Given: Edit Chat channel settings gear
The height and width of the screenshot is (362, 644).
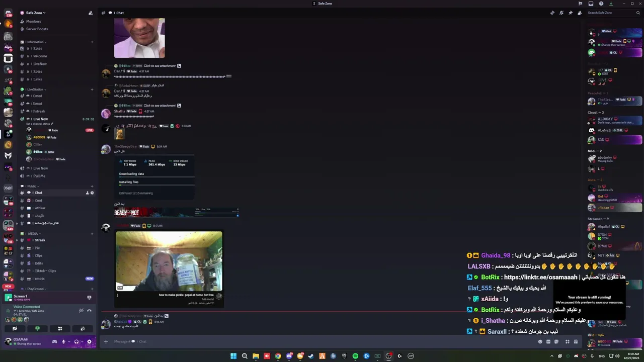Looking at the screenshot, I should (x=92, y=193).
